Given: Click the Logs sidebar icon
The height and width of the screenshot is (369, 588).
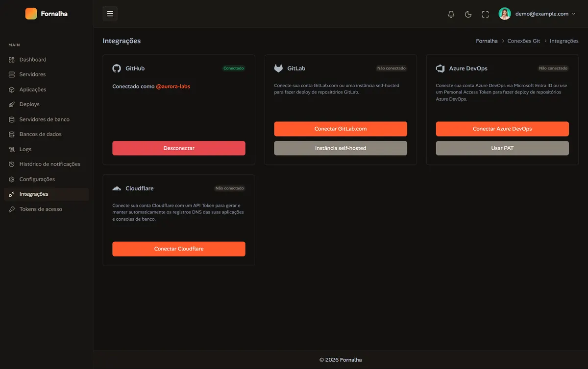Looking at the screenshot, I should pyautogui.click(x=12, y=149).
